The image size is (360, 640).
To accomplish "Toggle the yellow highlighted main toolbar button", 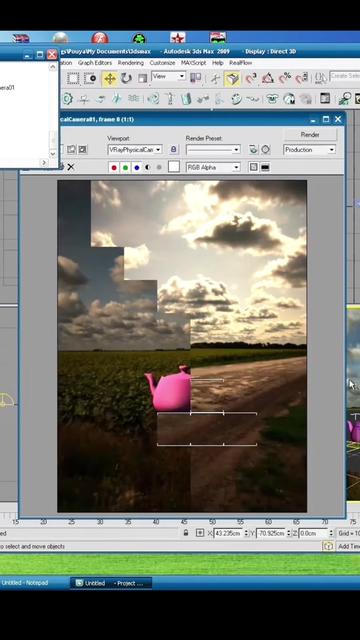I will click(232, 78).
